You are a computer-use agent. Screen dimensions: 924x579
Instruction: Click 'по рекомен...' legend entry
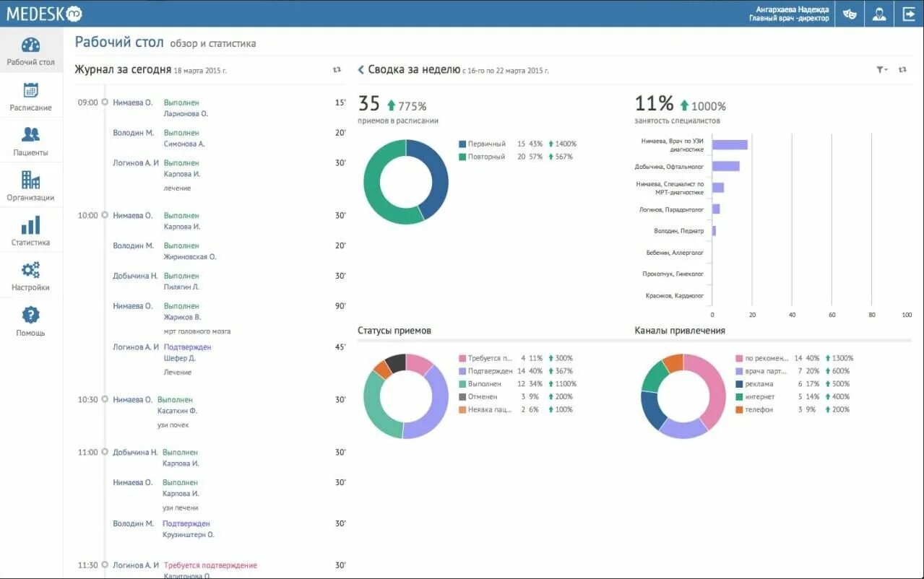(x=767, y=358)
